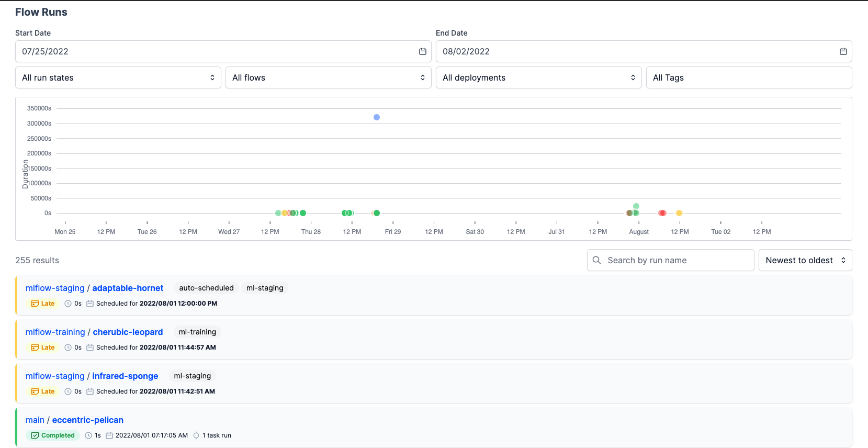Open the All flows dropdown
Image resolution: width=868 pixels, height=448 pixels.
329,77
